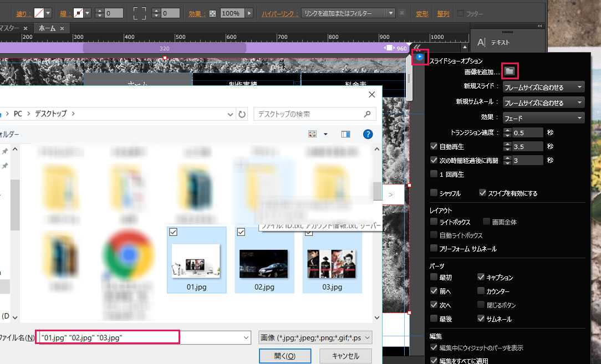601x364 pixels.
Task: Switch to the ホーム tab
Action: tap(47, 28)
